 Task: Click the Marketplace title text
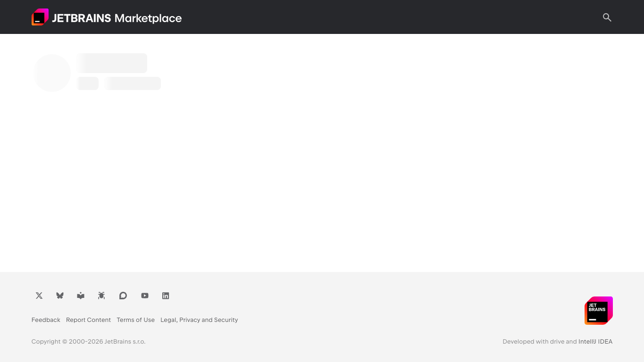(x=148, y=18)
